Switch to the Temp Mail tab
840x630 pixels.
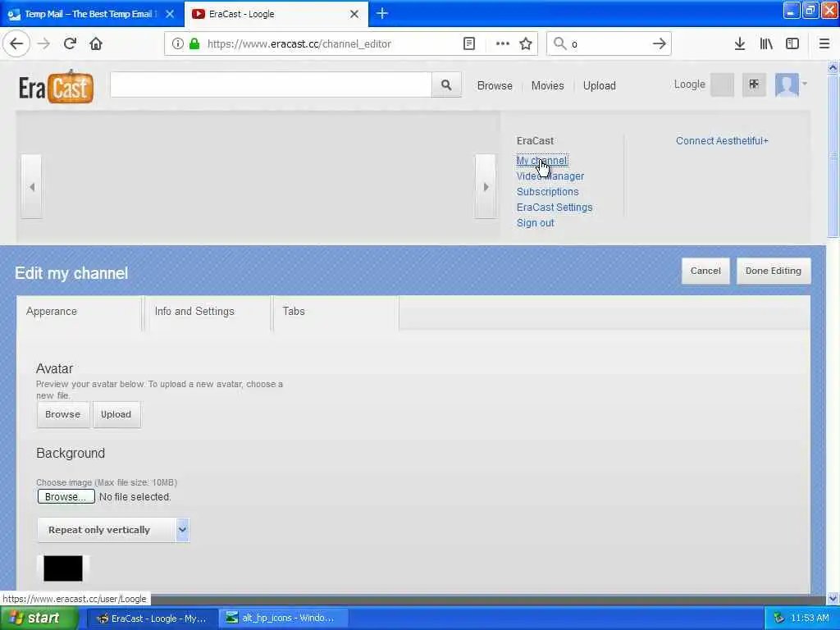(91, 14)
